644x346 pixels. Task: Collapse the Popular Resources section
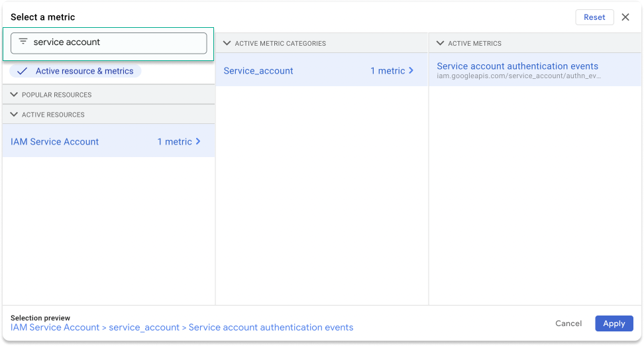click(15, 95)
